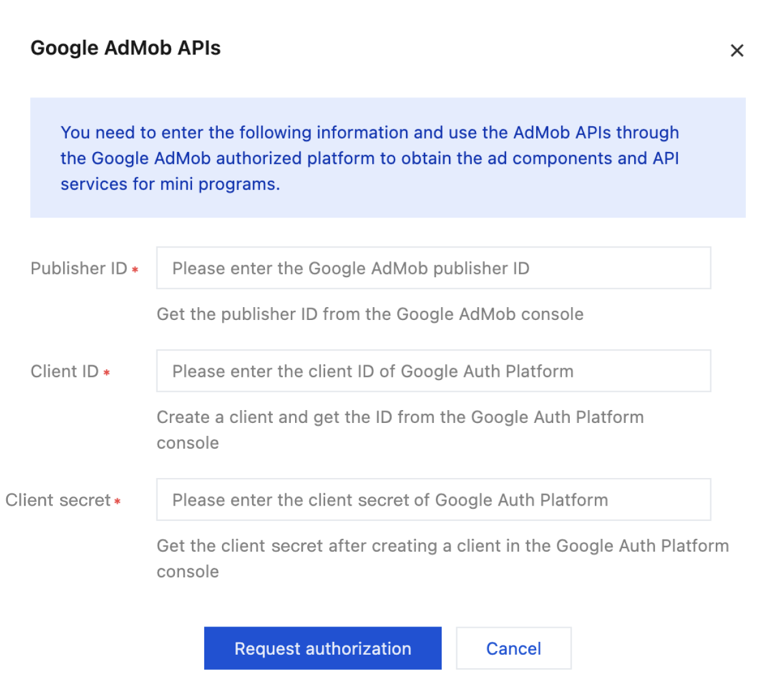Click the red asterisk after Client secret
Screen dimensions: 779x700
coord(117,501)
